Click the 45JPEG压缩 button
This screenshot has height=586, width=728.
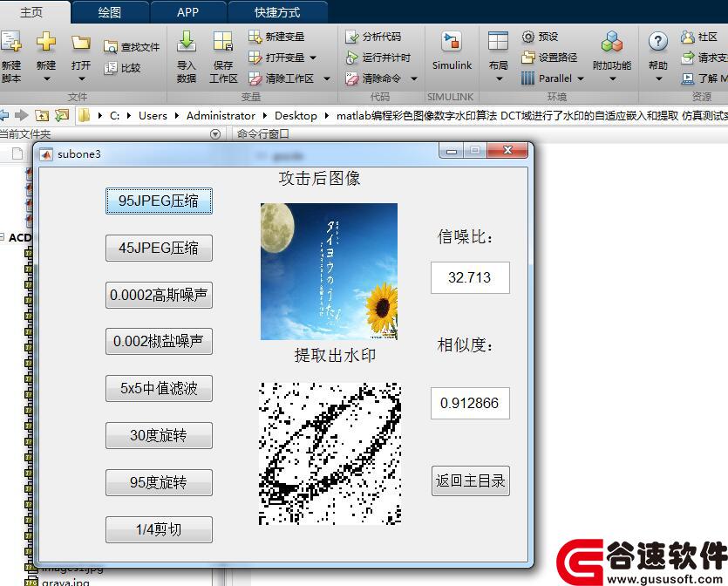tap(159, 248)
